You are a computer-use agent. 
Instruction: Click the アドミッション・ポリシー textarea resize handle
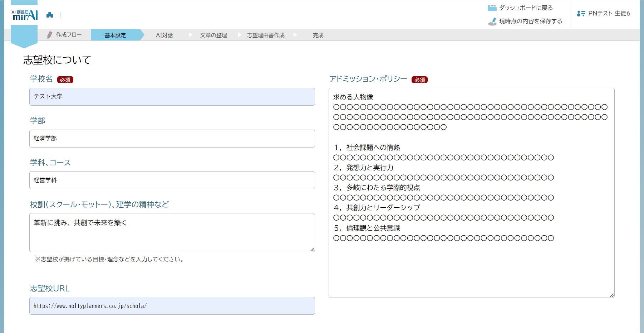click(612, 295)
